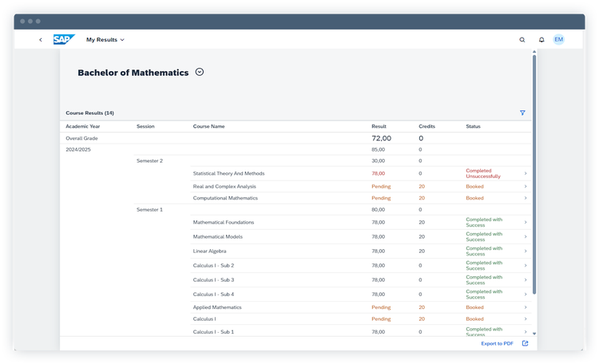Click the Result column header
599x364 pixels.
379,126
